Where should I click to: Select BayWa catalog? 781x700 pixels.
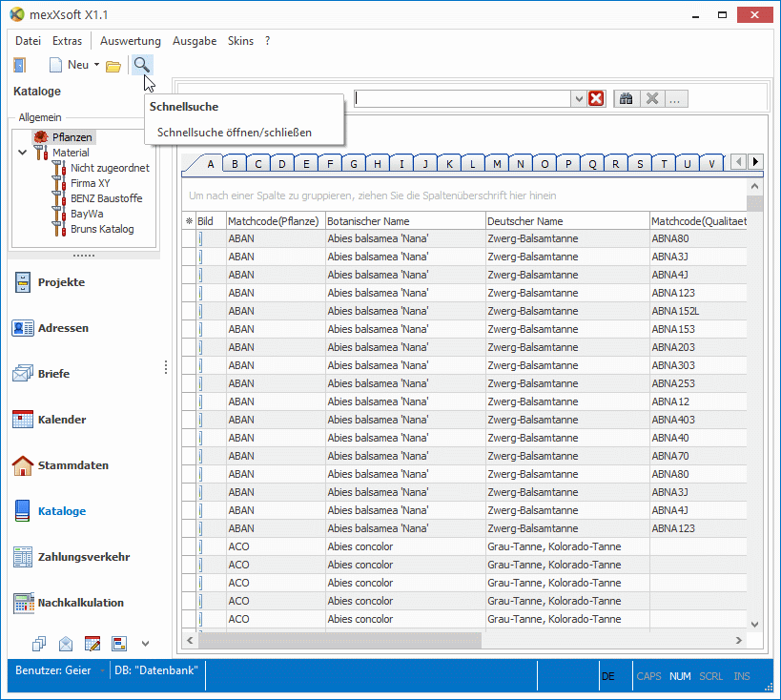[87, 214]
